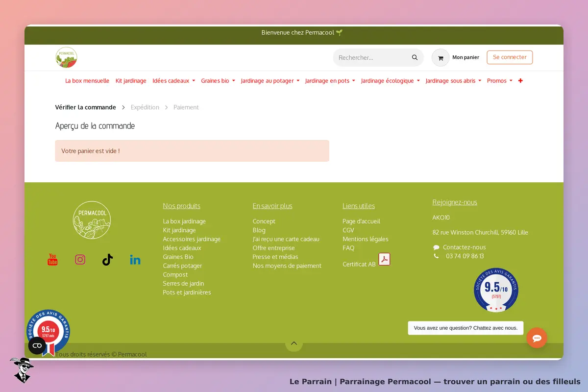This screenshot has height=392, width=588.
Task: Select the Paiement step
Action: coord(186,107)
